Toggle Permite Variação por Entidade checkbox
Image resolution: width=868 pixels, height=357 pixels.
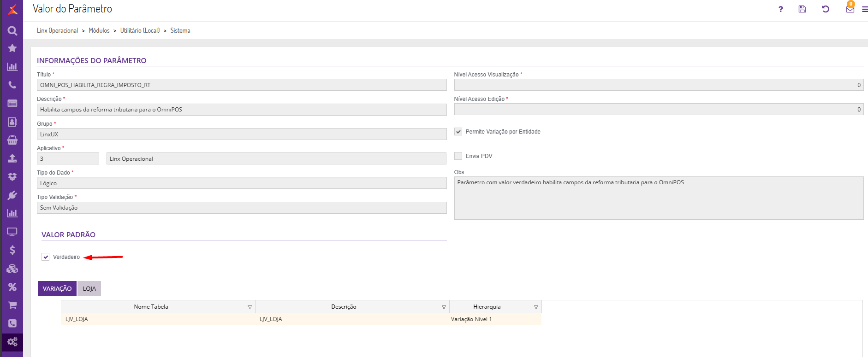(x=458, y=132)
